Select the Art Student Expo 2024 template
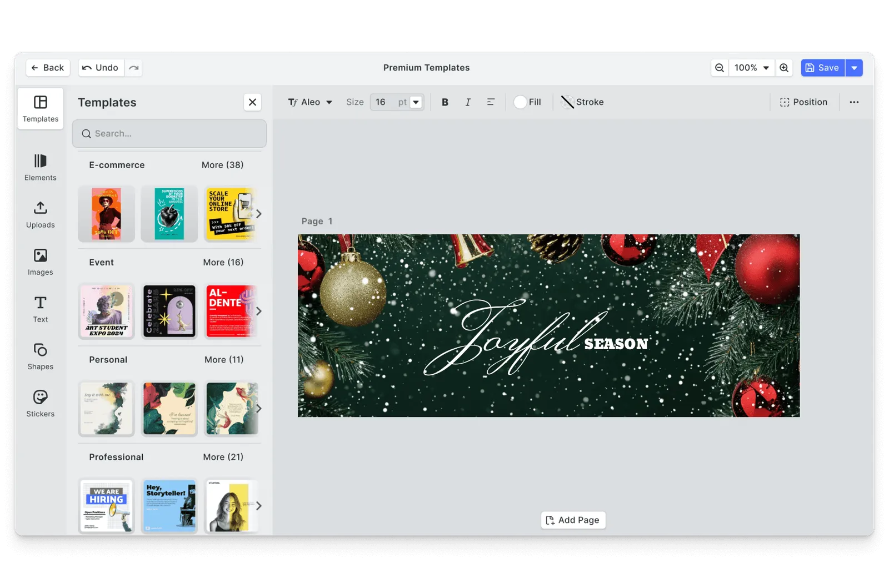889x588 pixels. [106, 311]
